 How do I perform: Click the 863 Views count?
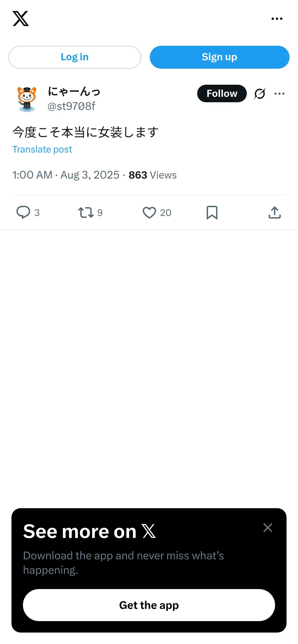tap(152, 175)
